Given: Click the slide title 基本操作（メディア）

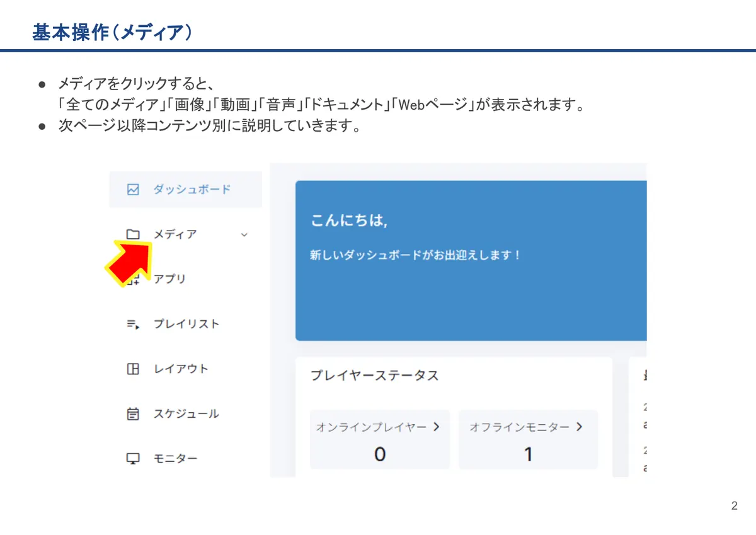Looking at the screenshot, I should pyautogui.click(x=112, y=32).
